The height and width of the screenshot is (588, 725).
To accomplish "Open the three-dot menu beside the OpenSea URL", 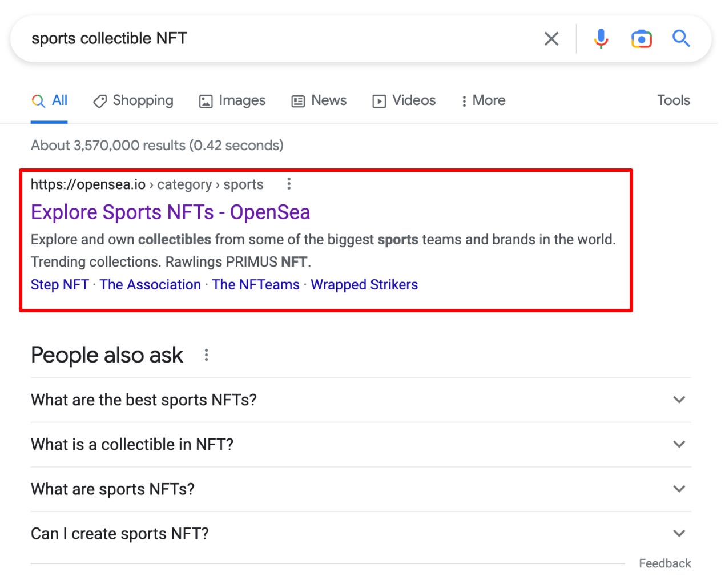I will tap(289, 184).
